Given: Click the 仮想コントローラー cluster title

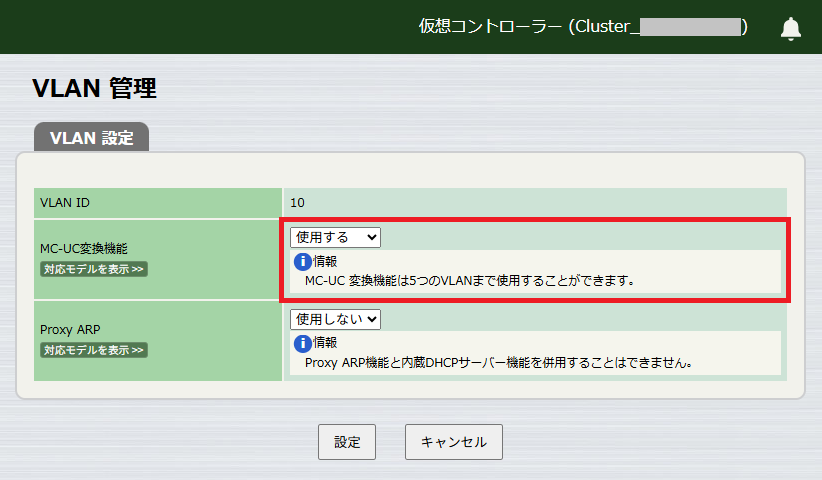Looking at the screenshot, I should (x=583, y=26).
